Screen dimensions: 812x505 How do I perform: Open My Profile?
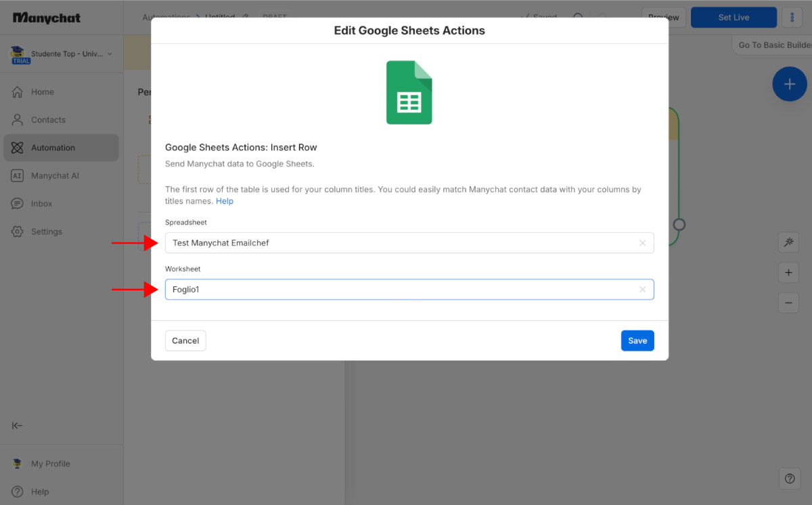pyautogui.click(x=61, y=464)
